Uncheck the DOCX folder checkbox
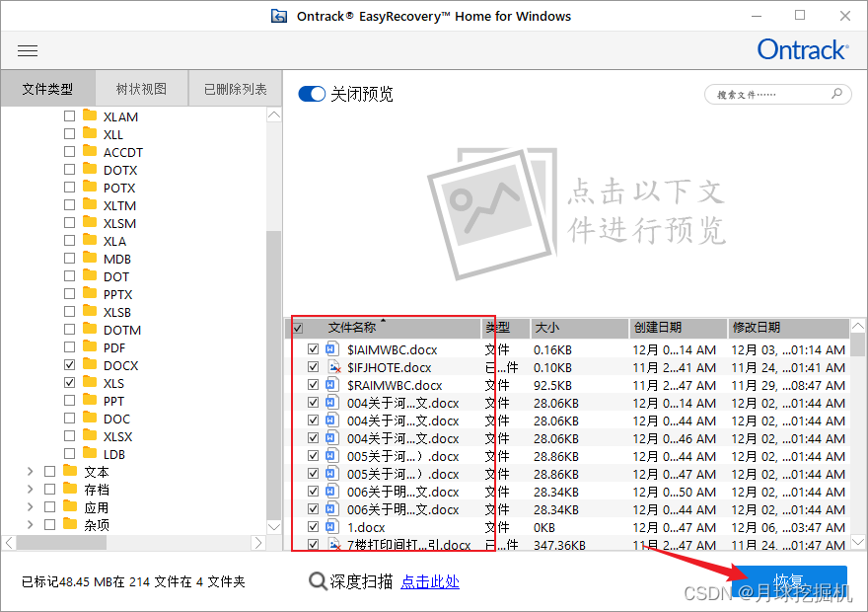This screenshot has width=868, height=612. tap(69, 364)
